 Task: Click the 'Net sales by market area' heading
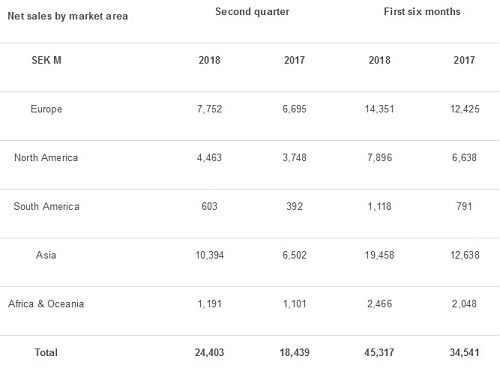[x=68, y=16]
